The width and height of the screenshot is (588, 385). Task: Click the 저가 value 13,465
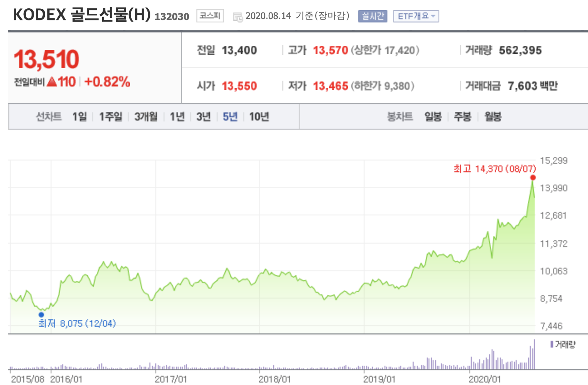click(331, 86)
